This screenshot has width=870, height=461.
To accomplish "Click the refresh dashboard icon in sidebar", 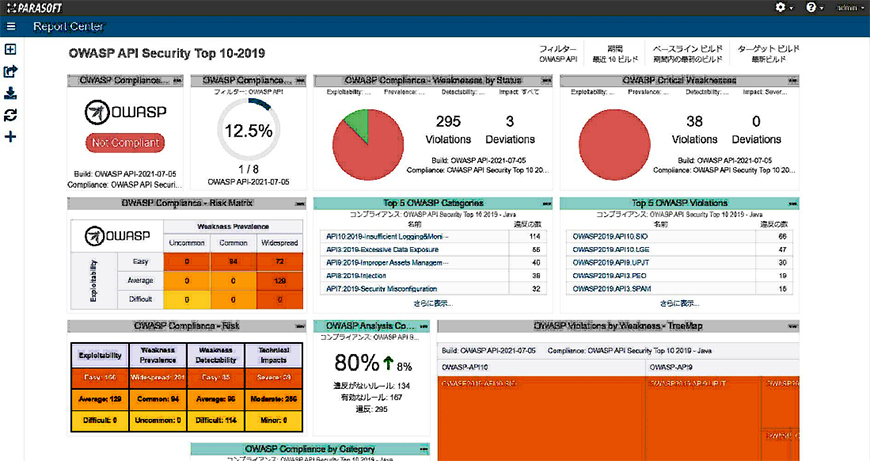I will (x=11, y=115).
